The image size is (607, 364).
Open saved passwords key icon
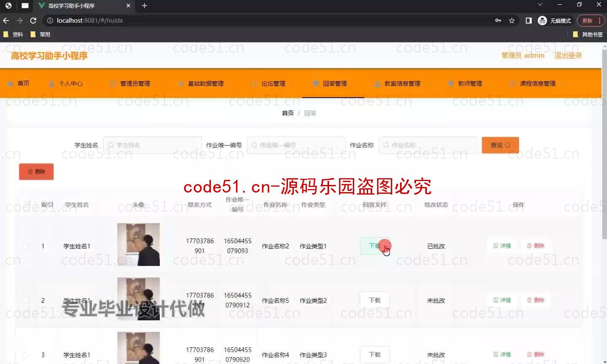coord(498,20)
